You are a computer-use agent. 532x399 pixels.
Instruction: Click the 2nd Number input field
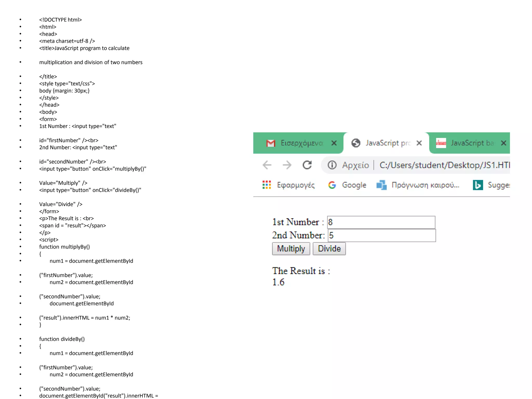pyautogui.click(x=381, y=236)
